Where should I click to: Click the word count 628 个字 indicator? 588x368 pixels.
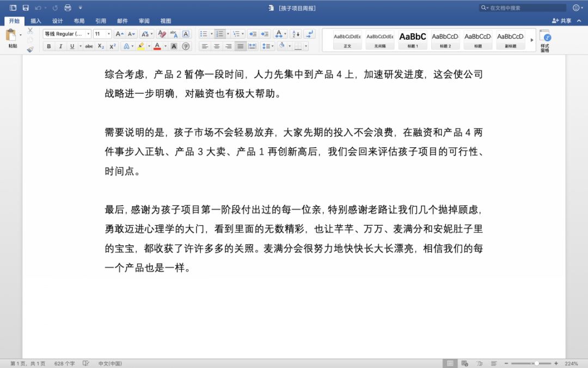[x=64, y=362]
